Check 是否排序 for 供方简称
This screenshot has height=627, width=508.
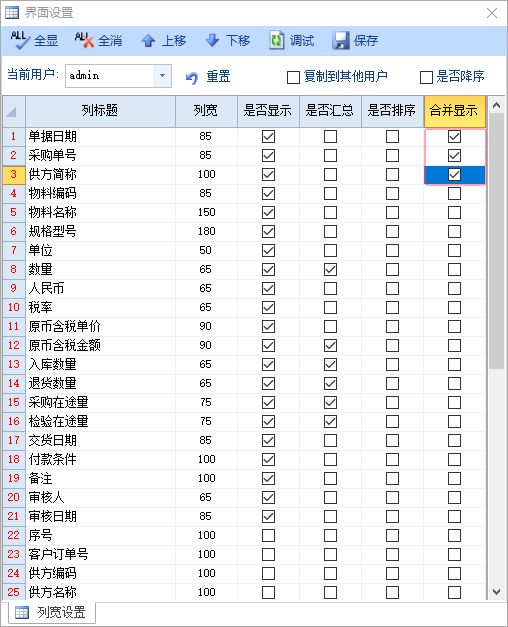point(392,174)
